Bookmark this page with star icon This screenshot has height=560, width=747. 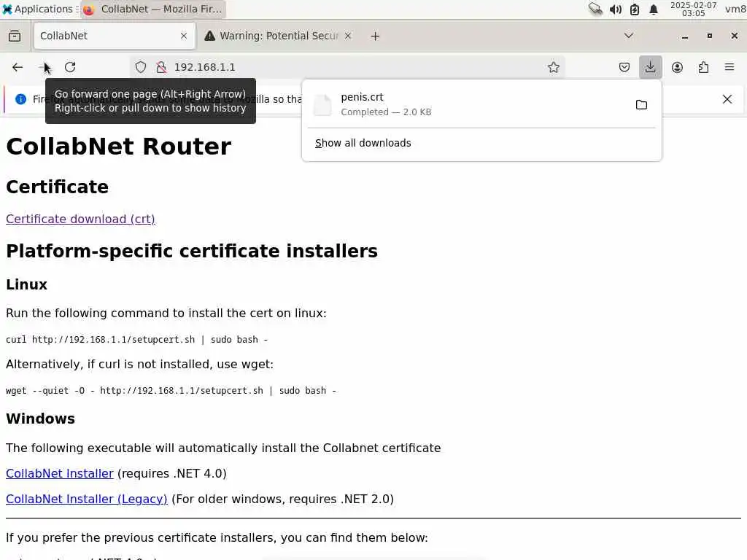(553, 67)
